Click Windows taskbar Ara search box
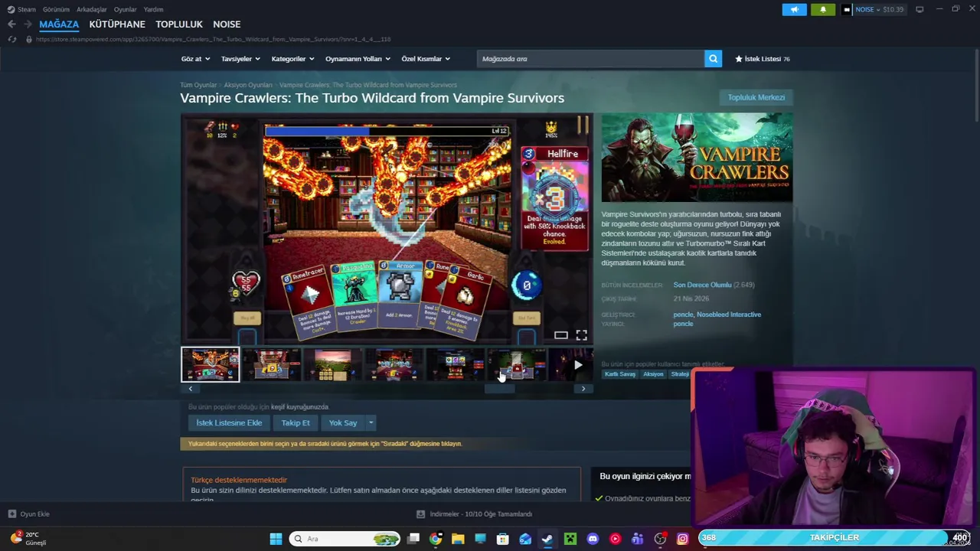 coord(345,539)
